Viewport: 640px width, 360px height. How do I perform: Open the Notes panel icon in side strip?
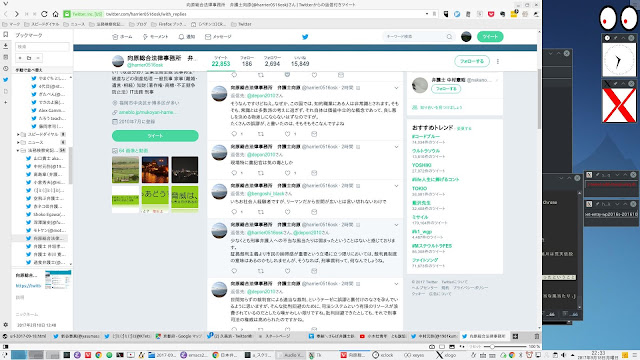pos(5,57)
